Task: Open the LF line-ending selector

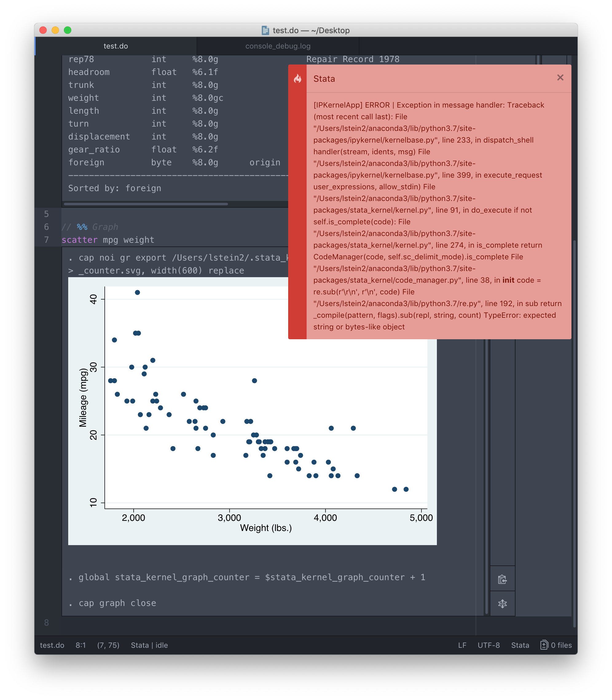Action: click(462, 645)
